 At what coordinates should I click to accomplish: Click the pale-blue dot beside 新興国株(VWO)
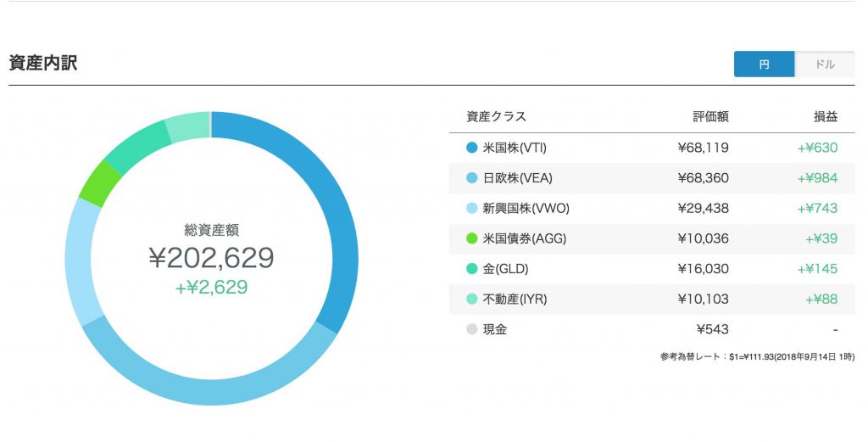pos(472,209)
